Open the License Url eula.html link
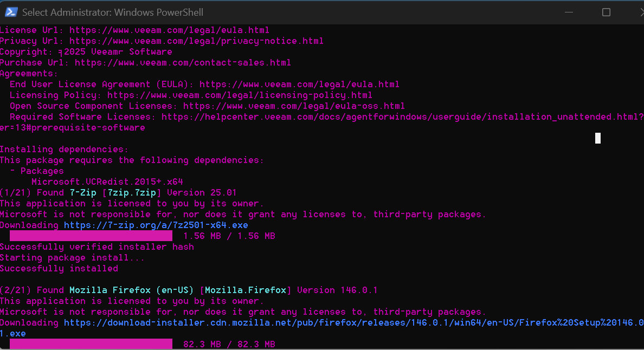Screen dimensions: 644x350 (x=169, y=30)
